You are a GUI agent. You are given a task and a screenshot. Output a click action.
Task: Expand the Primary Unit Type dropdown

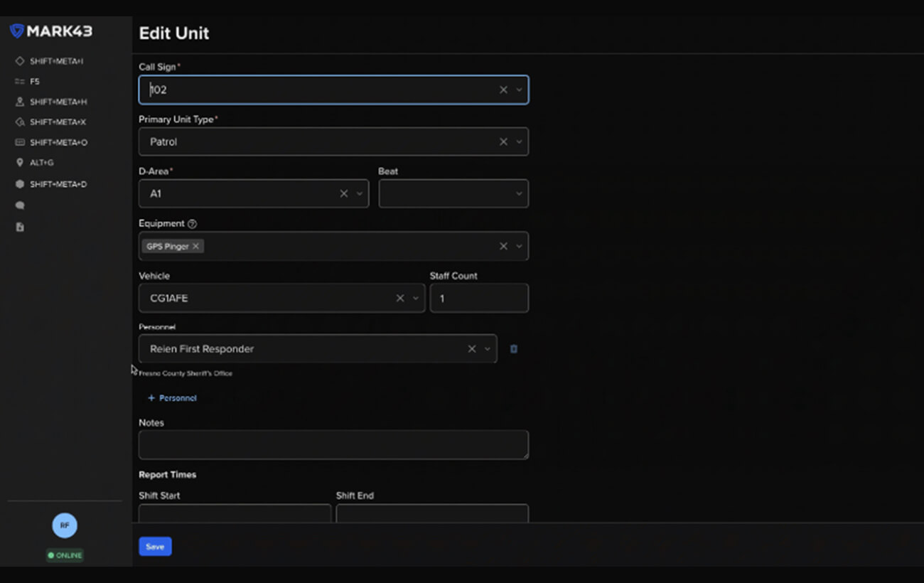(519, 142)
